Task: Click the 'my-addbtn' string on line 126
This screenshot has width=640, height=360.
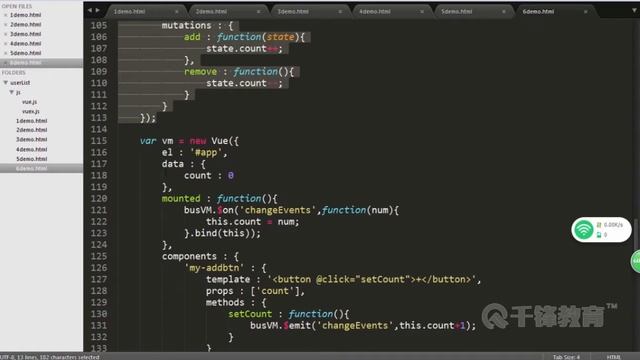Action: [214, 268]
